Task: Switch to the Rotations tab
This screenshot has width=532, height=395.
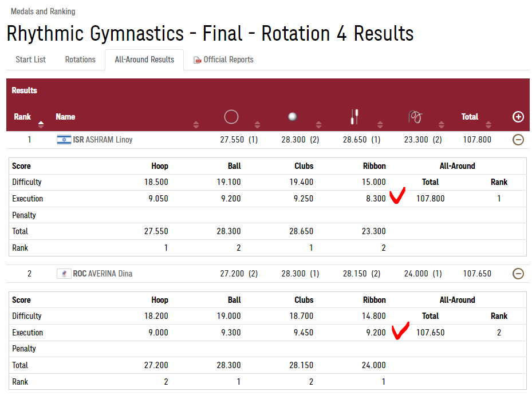Action: tap(80, 60)
